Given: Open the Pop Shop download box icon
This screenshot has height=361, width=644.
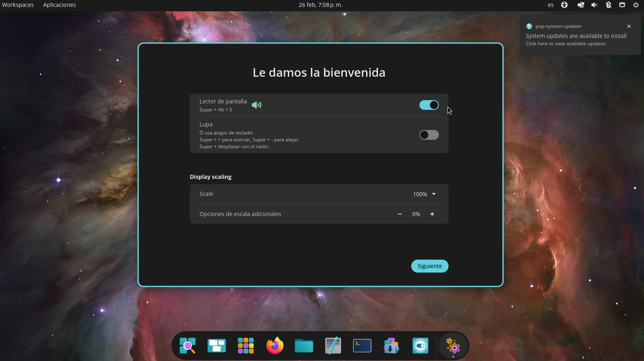Looking at the screenshot, I should click(391, 346).
